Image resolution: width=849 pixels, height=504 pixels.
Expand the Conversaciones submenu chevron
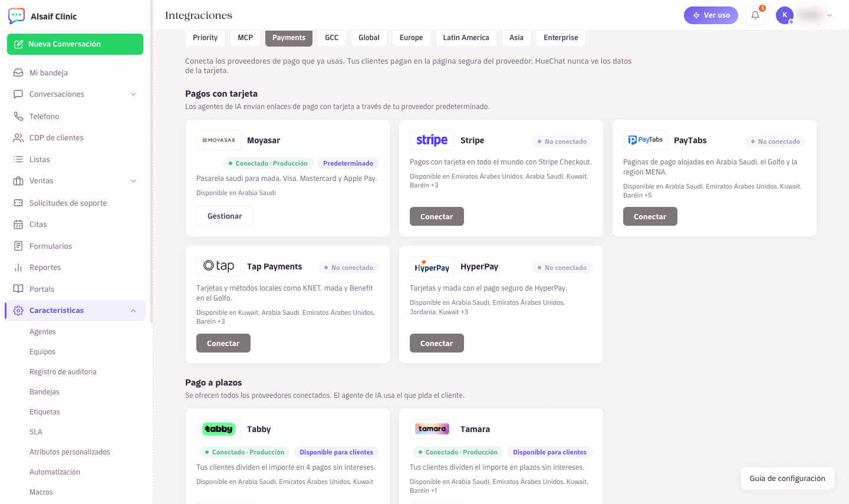tap(133, 94)
